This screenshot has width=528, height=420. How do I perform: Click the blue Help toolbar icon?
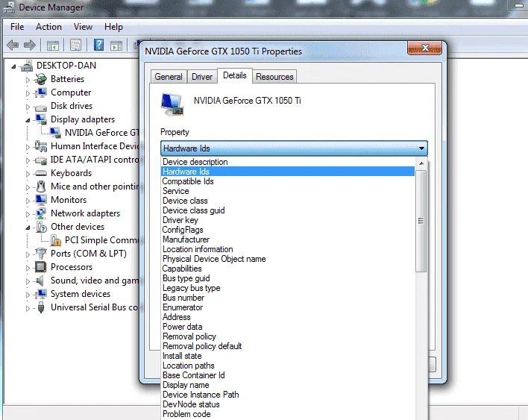pyautogui.click(x=98, y=45)
